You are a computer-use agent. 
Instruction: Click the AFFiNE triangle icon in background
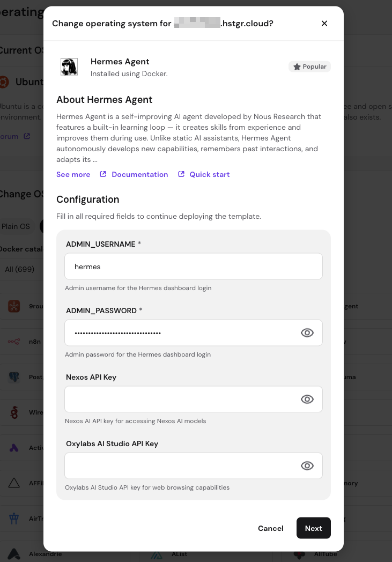(x=14, y=483)
